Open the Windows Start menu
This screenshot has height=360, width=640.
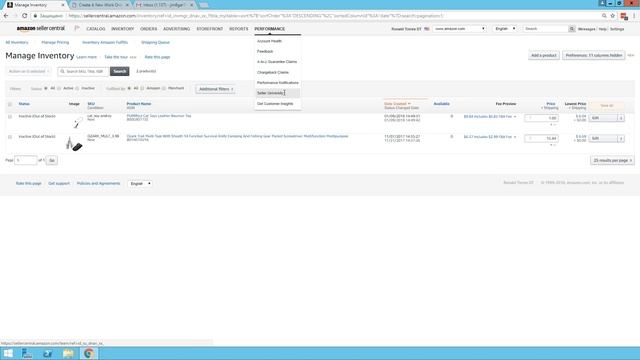click(x=8, y=353)
